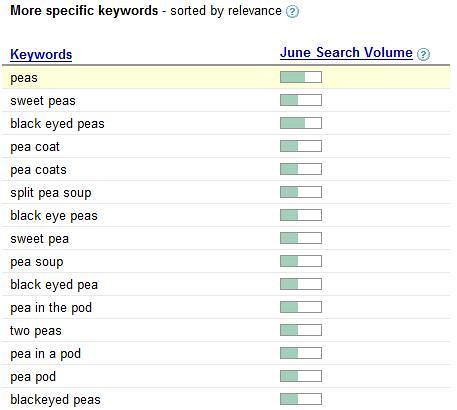This screenshot has width=457, height=410.
Task: Click search volume bar for 'black eyed peas'
Action: [x=301, y=123]
